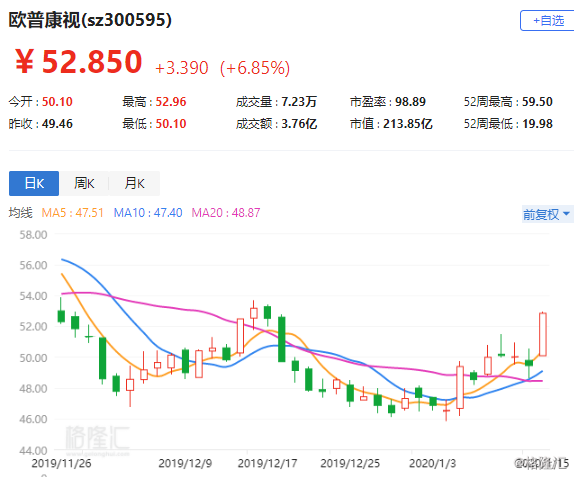Select the MA5 : 47.51 indicator label
This screenshot has height=477, width=574.
click(72, 213)
